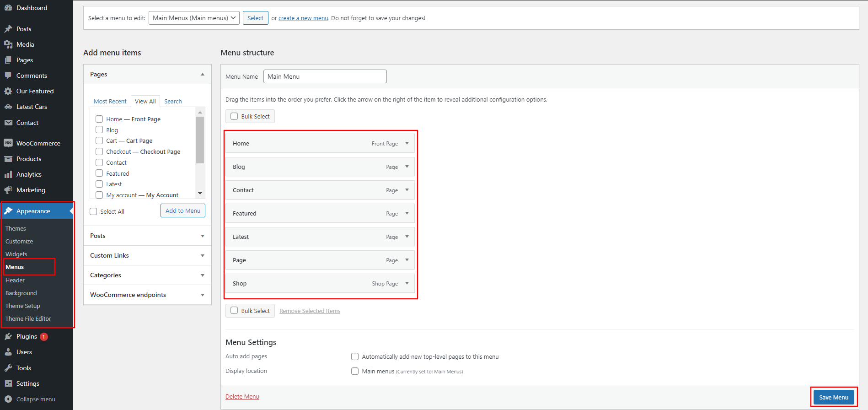Click the Tools wrench icon
This screenshot has height=410, width=868.
8,368
